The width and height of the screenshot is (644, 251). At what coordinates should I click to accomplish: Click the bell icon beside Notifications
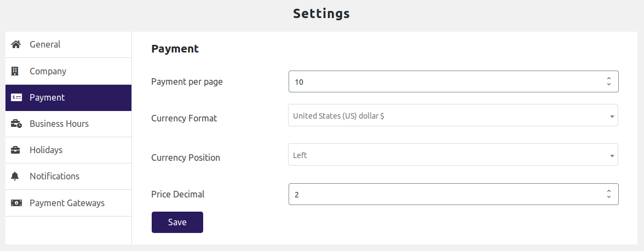point(15,176)
